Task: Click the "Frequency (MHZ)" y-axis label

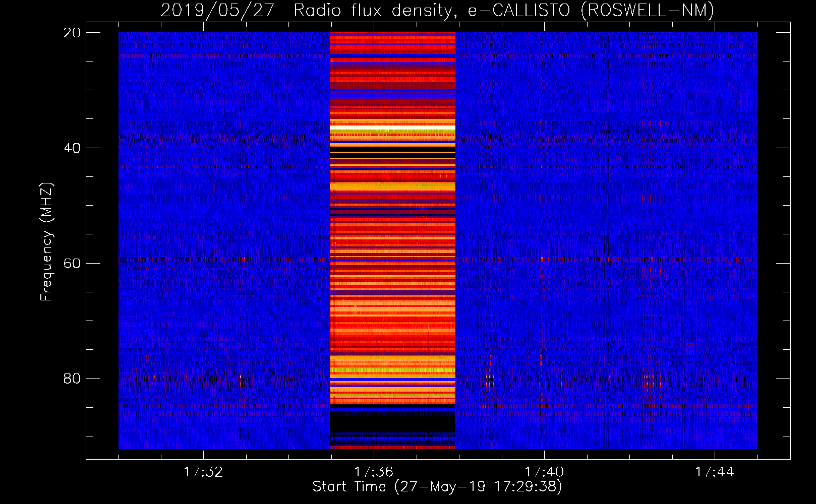Action: point(46,242)
